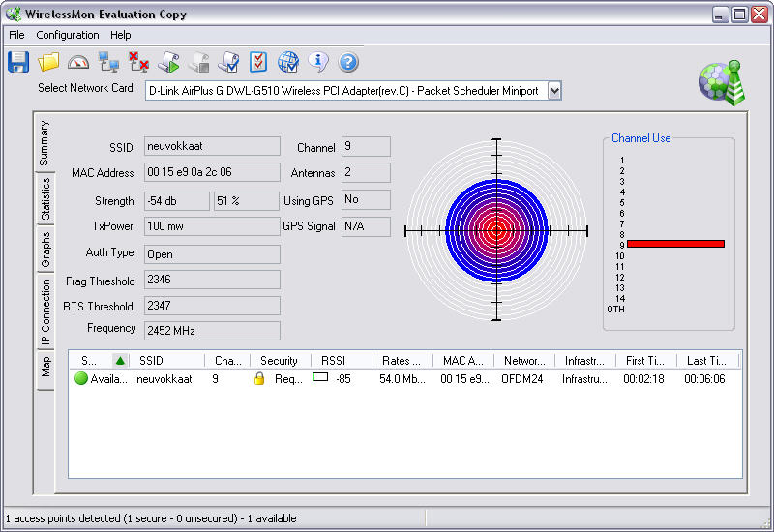Image resolution: width=774 pixels, height=532 pixels.
Task: Select the neuvokkaat row in network list
Action: (404, 378)
